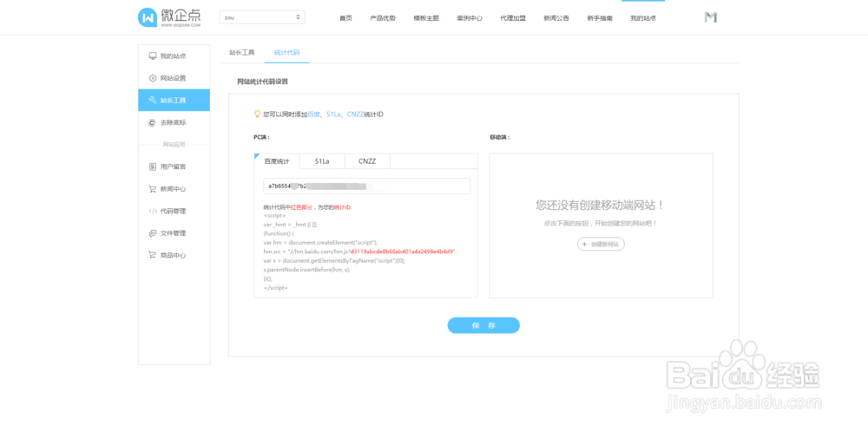Open 新闻中心 in the sidebar
868x432 pixels.
(x=174, y=188)
